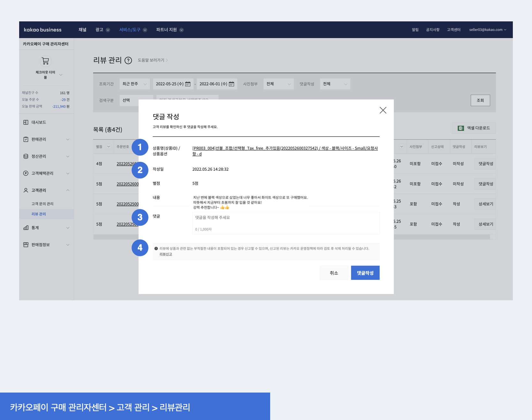The image size is (532, 420).
Task: Click the 고객관리 person icon
Action: coord(26,190)
